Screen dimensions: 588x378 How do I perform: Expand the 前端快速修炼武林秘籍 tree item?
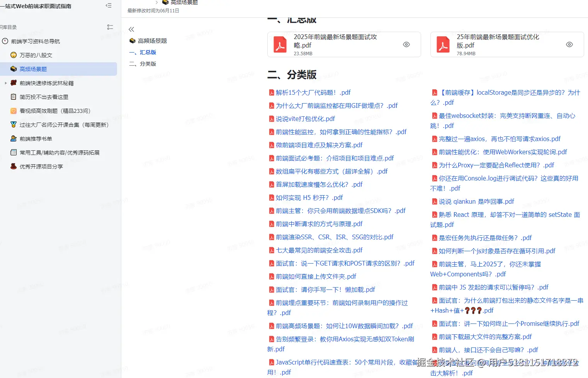click(5, 83)
